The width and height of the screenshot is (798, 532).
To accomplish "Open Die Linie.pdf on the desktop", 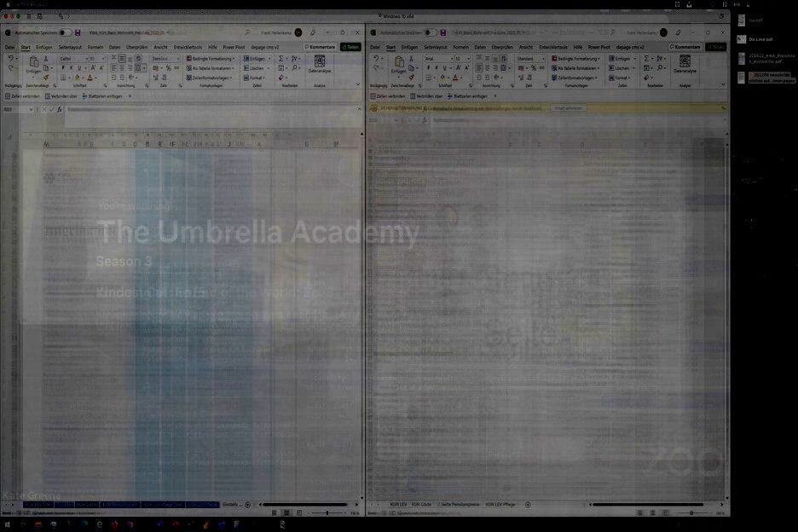I will tap(755, 39).
